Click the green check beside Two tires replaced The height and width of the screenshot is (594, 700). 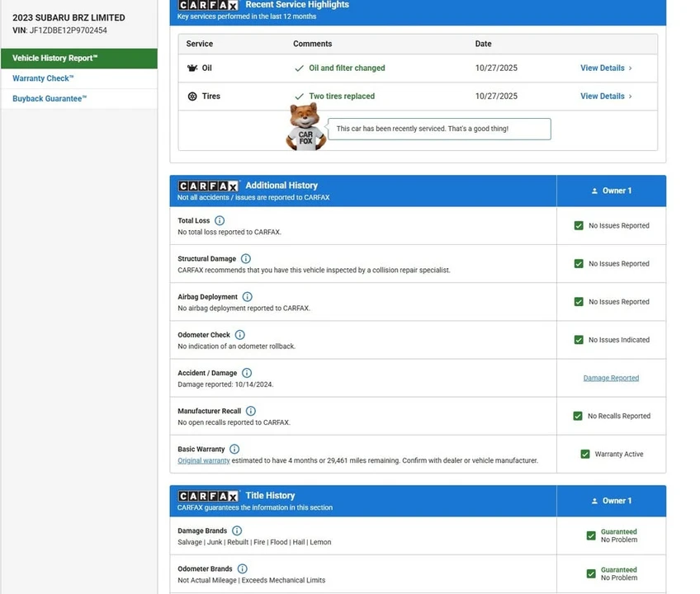[299, 97]
